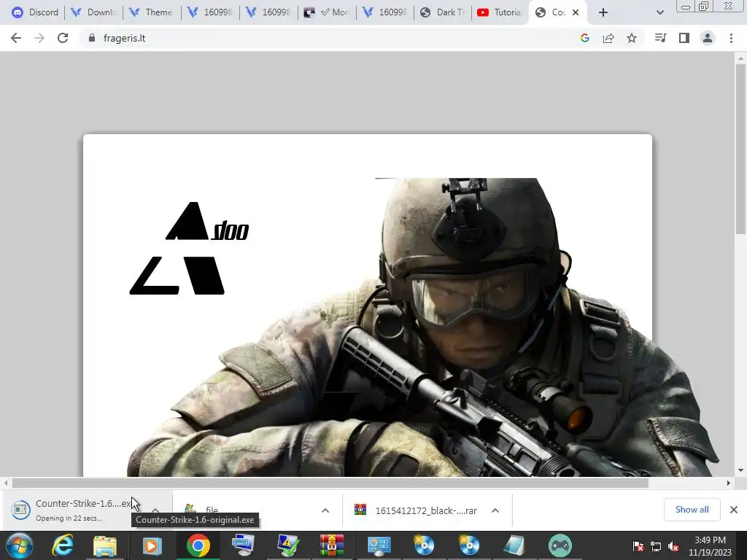Switch to the Mor tab
Image resolution: width=747 pixels, height=560 pixels.
[327, 12]
